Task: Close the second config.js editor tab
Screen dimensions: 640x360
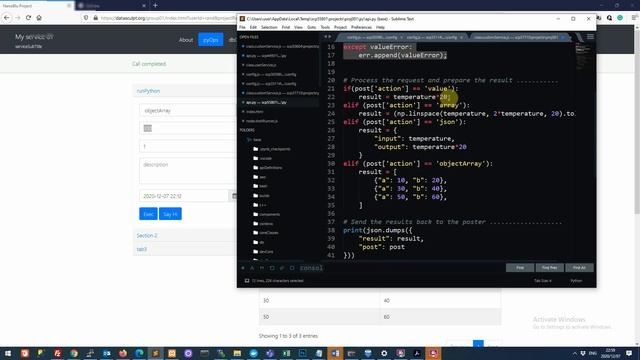Action: pyautogui.click(x=462, y=37)
